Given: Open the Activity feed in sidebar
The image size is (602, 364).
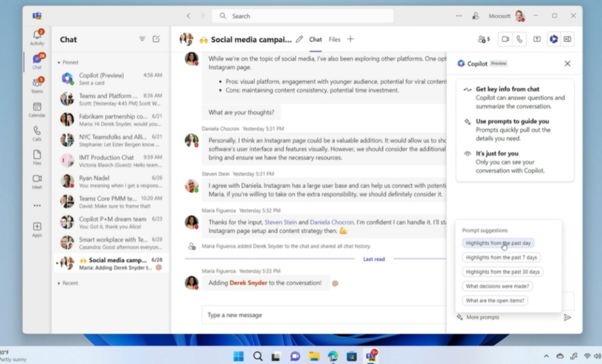Looking at the screenshot, I should pyautogui.click(x=37, y=37).
